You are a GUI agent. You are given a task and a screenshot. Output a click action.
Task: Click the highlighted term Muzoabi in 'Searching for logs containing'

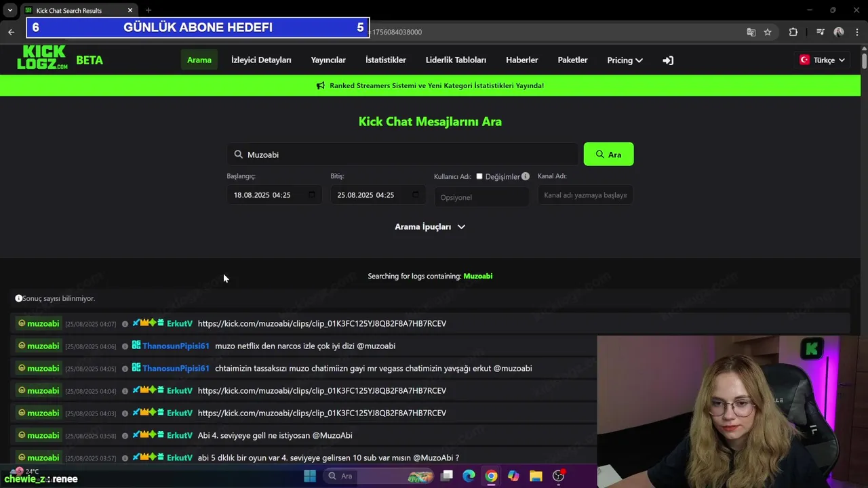coord(478,277)
